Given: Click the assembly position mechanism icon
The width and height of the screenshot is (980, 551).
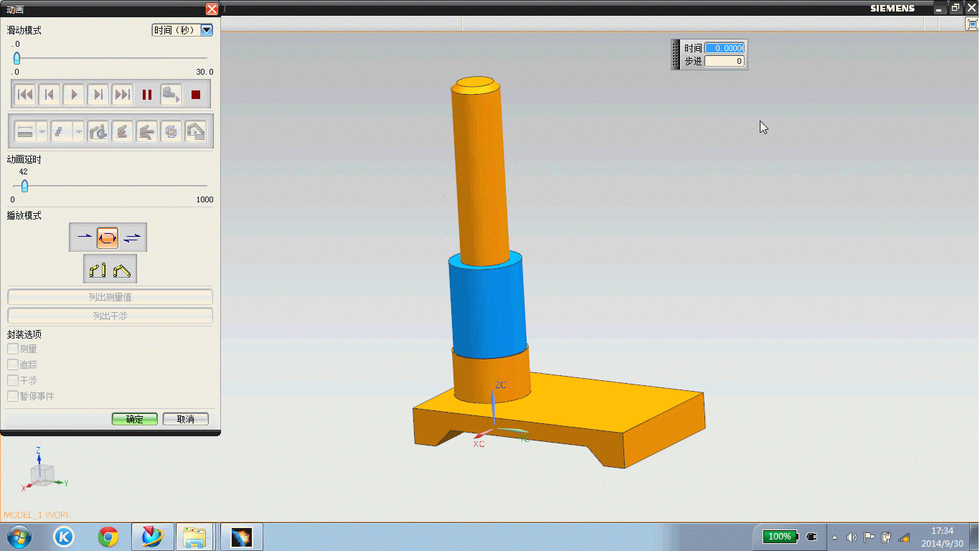Looking at the screenshot, I should (x=122, y=270).
